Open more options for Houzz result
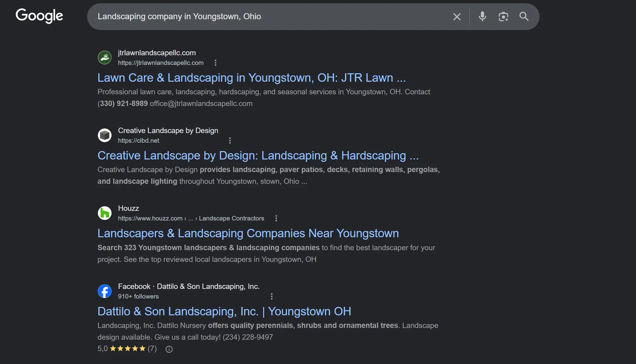The image size is (636, 364). tap(276, 218)
